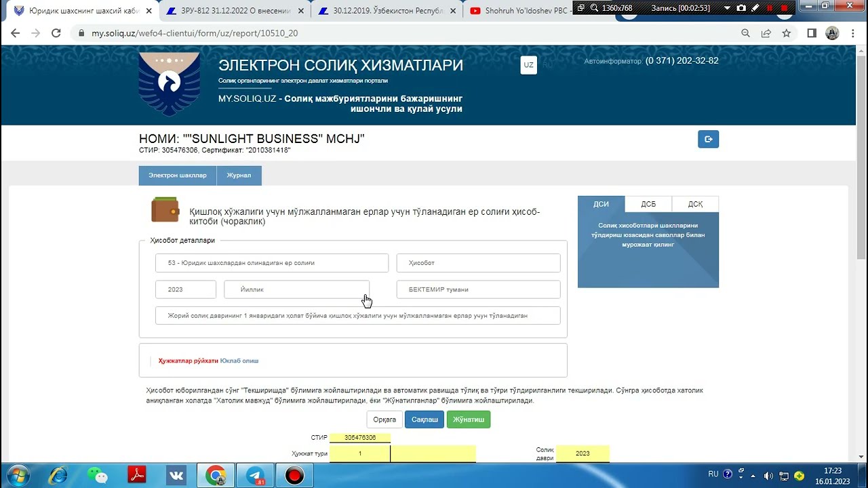Click the my.soliq.uz portal emblem logo
Image resolution: width=868 pixels, height=488 pixels.
pyautogui.click(x=170, y=84)
